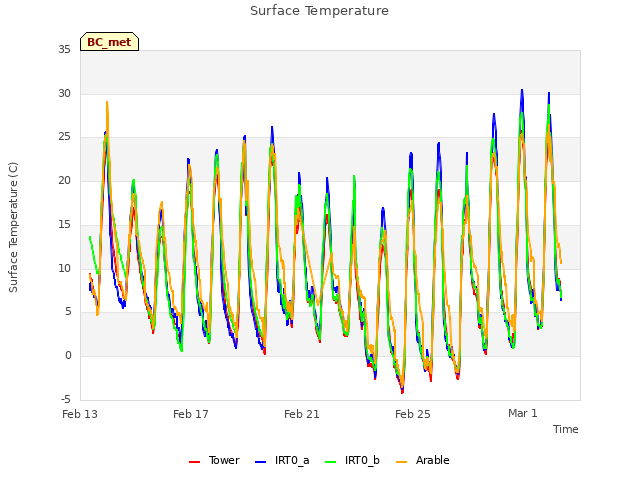Click the Time x-axis title
The image size is (640, 480).
tap(566, 429)
